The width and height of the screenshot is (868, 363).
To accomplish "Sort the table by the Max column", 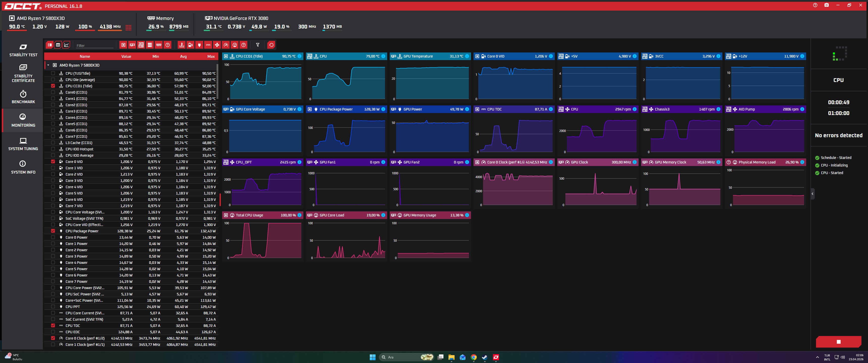I will (211, 56).
